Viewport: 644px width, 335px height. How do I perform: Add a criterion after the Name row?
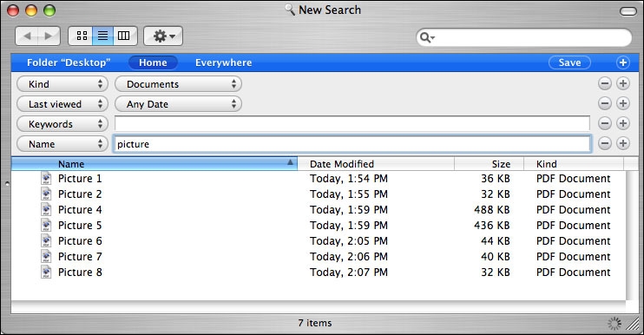pyautogui.click(x=623, y=143)
